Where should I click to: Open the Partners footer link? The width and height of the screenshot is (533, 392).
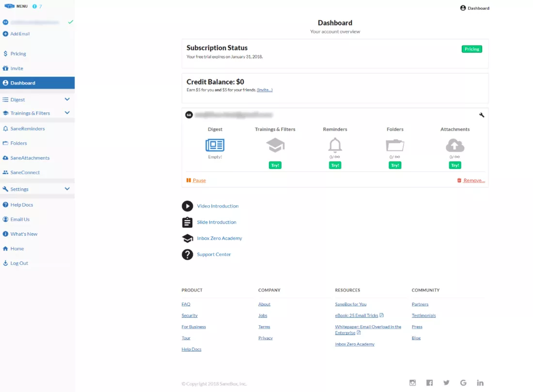pyautogui.click(x=420, y=304)
